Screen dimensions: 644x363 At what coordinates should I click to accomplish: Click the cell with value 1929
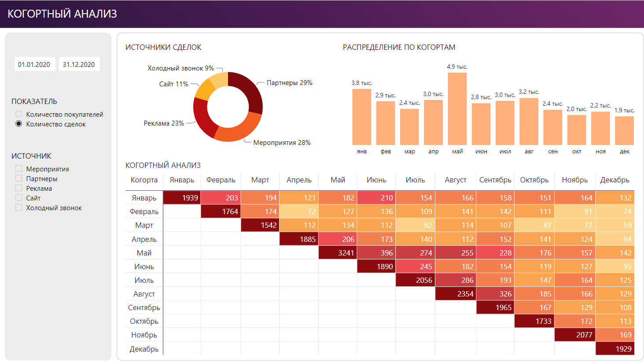coord(615,348)
